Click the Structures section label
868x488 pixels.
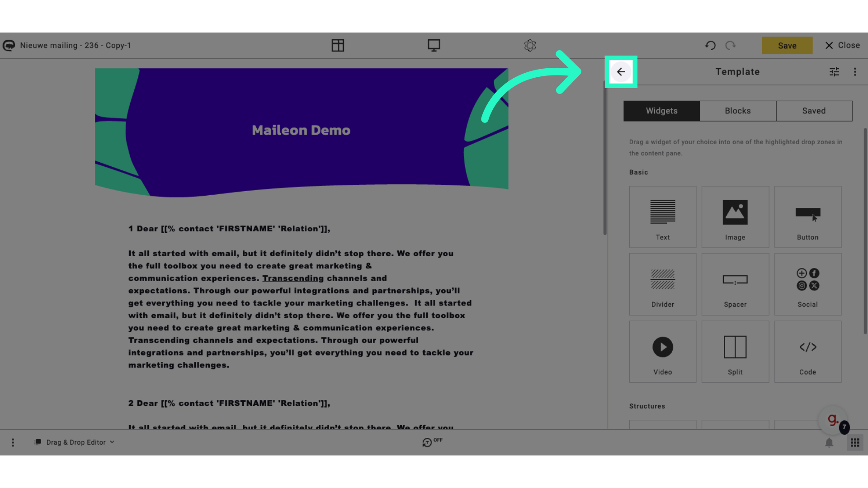[x=647, y=406]
